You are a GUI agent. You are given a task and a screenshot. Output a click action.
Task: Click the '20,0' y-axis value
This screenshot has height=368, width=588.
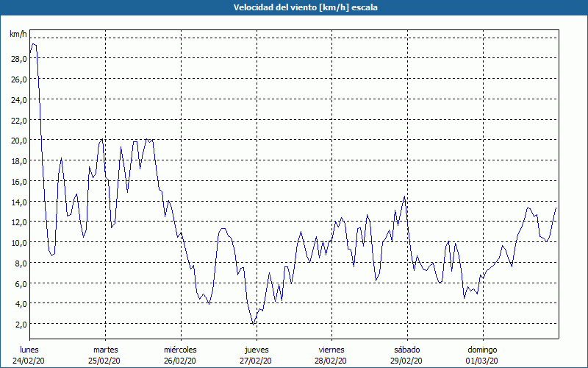(19, 141)
